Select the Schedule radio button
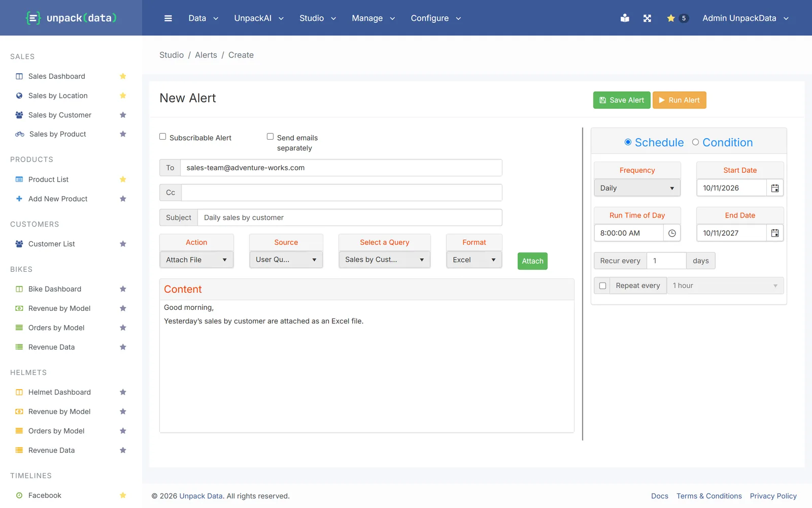Screen dimensions: 812x508 coord(628,142)
